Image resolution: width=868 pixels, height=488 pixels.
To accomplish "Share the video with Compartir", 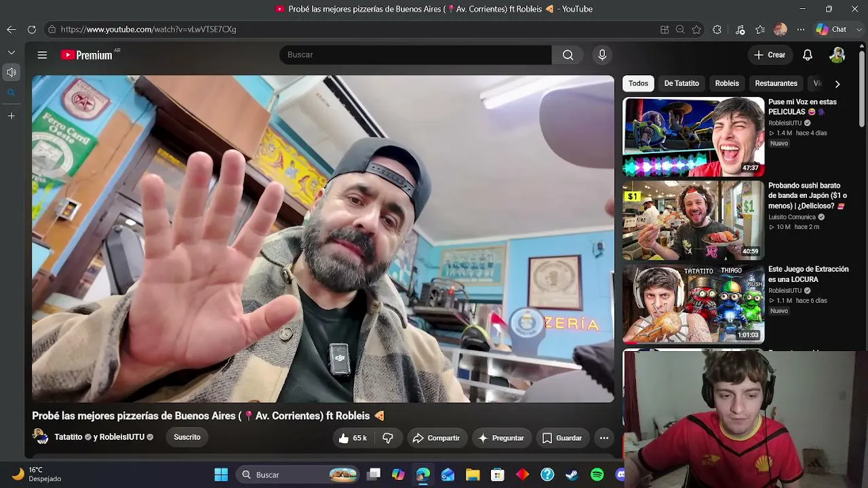I will coord(436,438).
